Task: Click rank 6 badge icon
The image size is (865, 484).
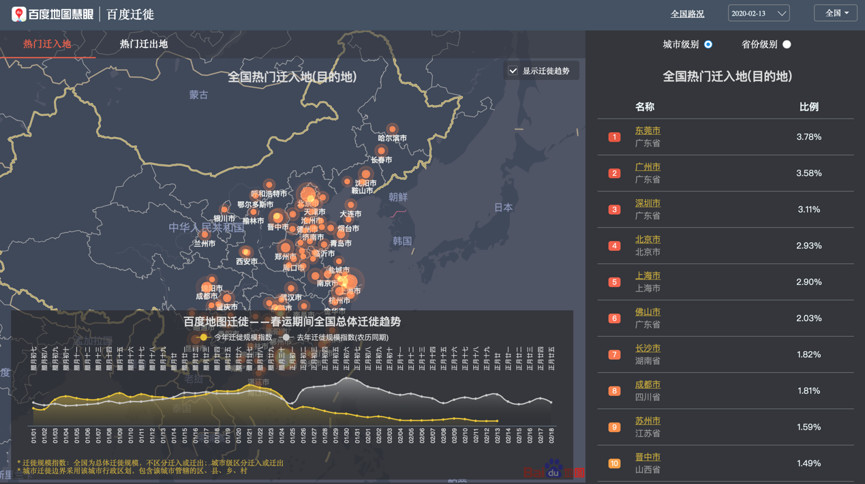Action: 614,318
